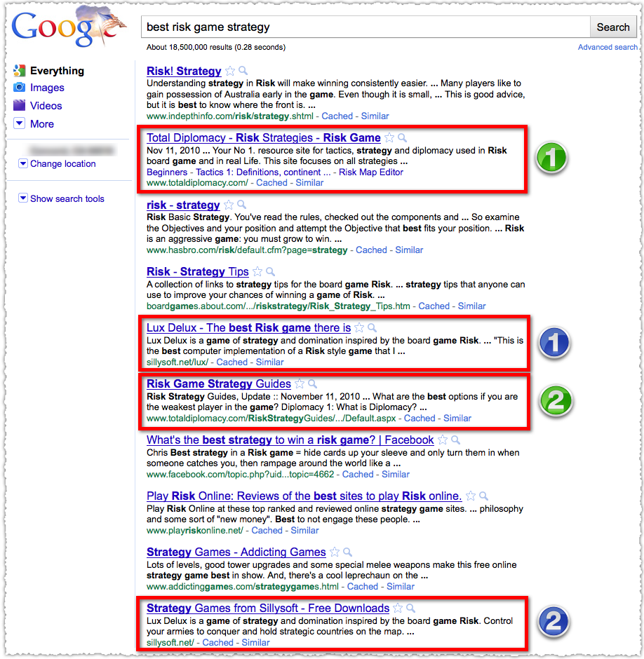Click the Google logo
The height and width of the screenshot is (659, 644).
pos(68,26)
